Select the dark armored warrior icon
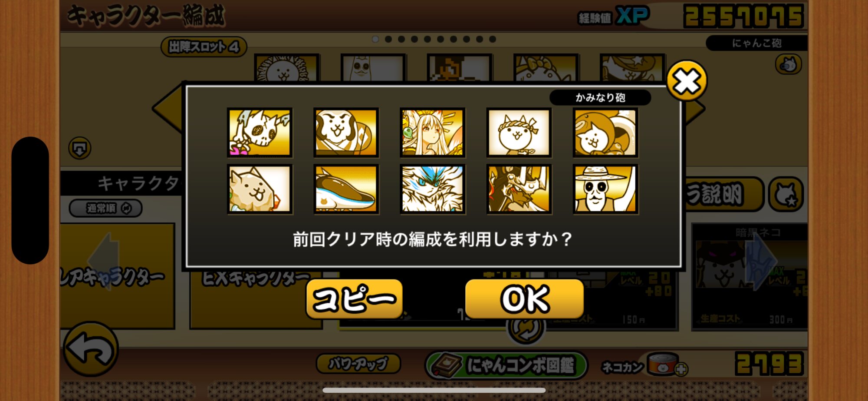868x401 pixels. [x=519, y=189]
